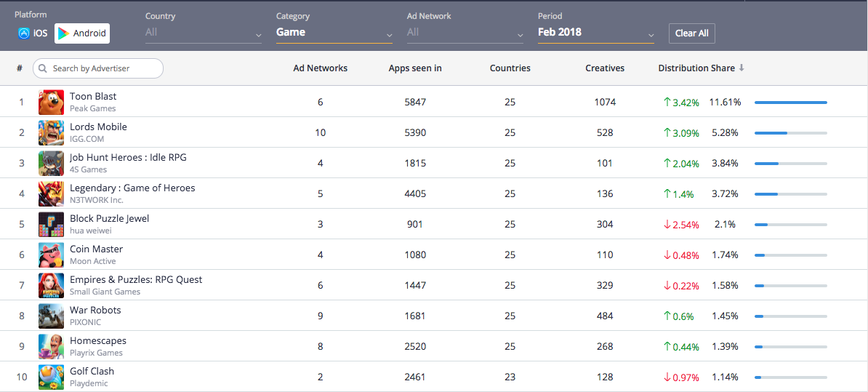Click the Distribution Share sort arrow
This screenshot has width=868, height=392.
point(742,68)
